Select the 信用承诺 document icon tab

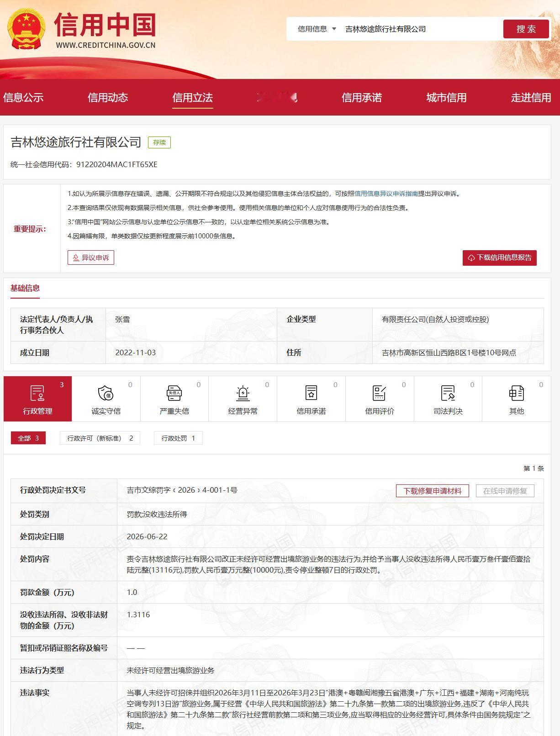[311, 399]
